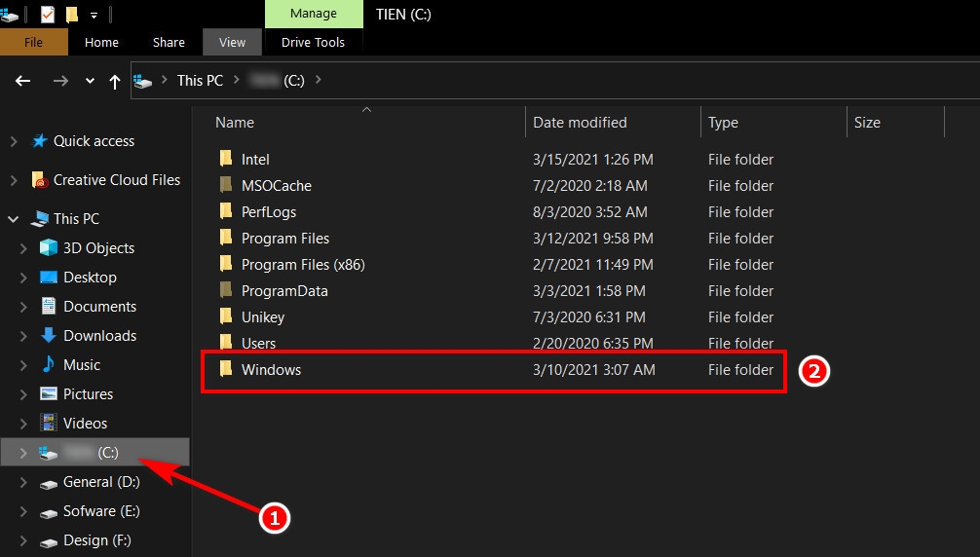Select the Intel folder icon
Viewport: 980px width, 557px height.
coord(226,159)
